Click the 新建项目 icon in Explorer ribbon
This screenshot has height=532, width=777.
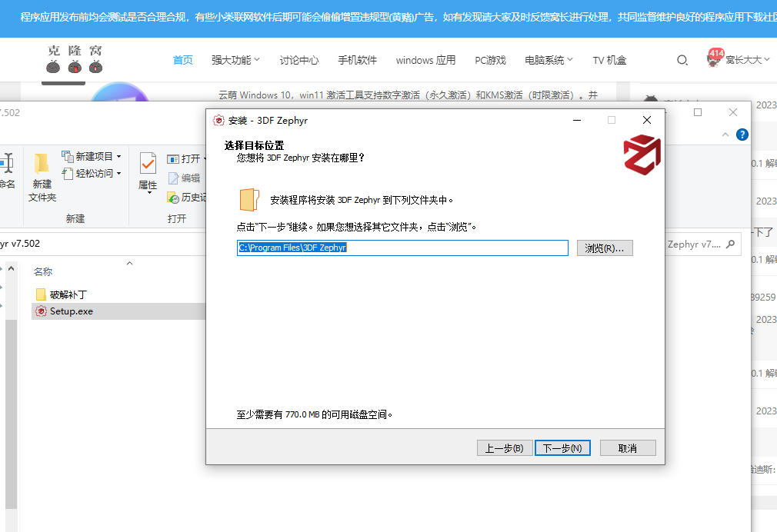tap(68, 156)
